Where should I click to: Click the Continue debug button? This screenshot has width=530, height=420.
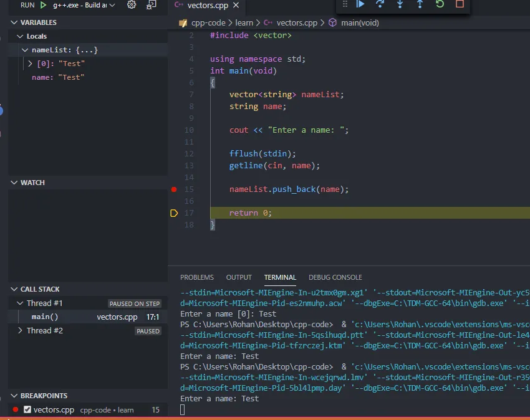(360, 4)
